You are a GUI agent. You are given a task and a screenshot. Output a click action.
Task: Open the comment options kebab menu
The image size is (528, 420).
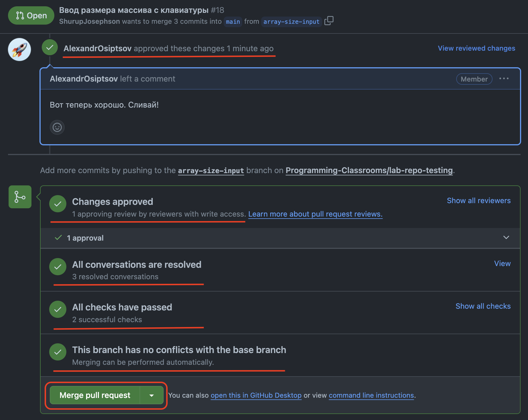tap(504, 79)
